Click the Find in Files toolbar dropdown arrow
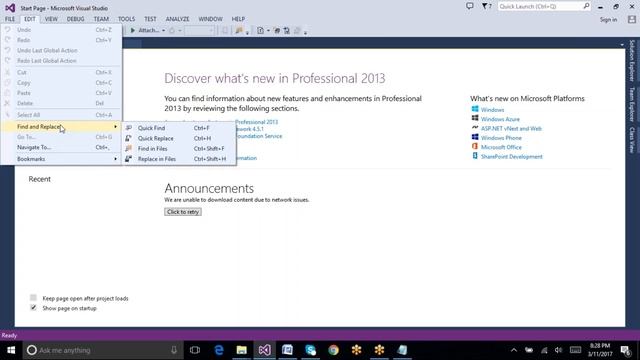 click(247, 32)
